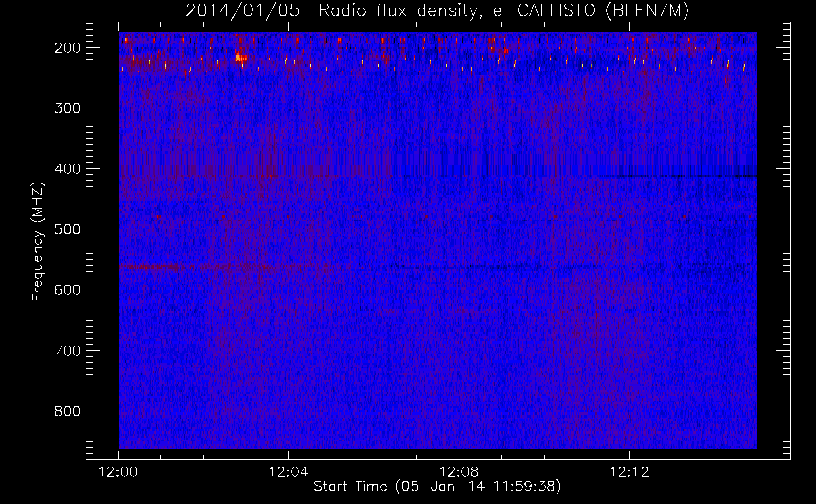This screenshot has height=504, width=816.
Task: Click the 12:08 time tick label
Action: (x=459, y=472)
